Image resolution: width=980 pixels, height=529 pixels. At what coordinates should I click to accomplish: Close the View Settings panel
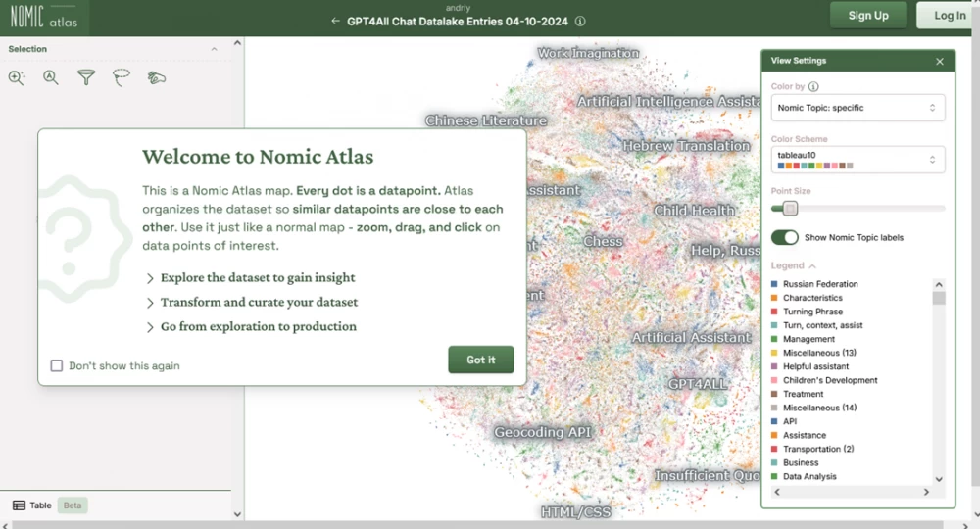coord(939,61)
